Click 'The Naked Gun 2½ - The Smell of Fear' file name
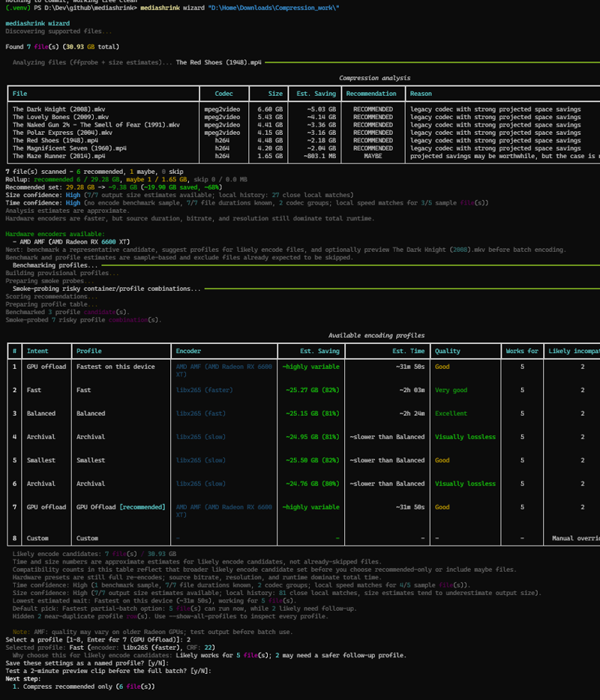The image size is (600, 700). pos(96,125)
